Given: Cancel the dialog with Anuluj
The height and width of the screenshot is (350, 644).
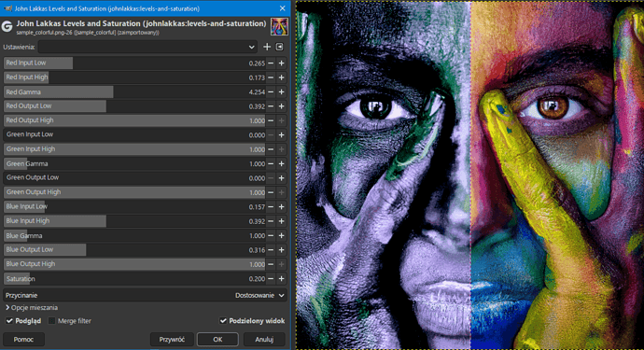Looking at the screenshot, I should [x=264, y=340].
